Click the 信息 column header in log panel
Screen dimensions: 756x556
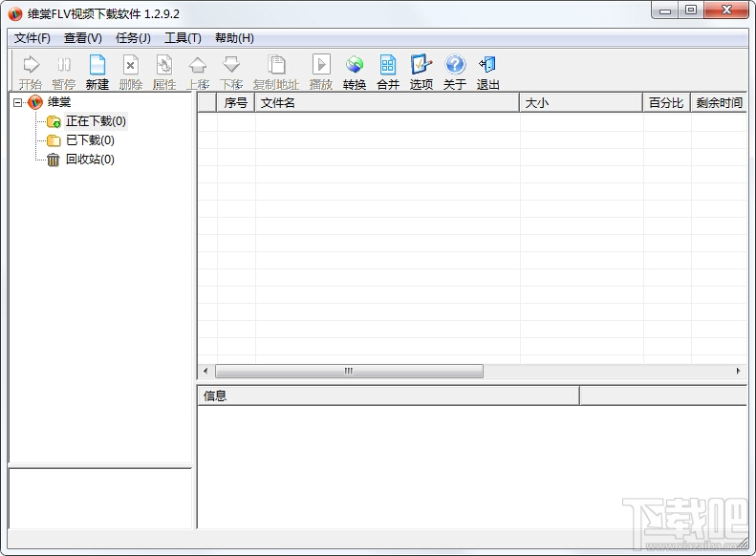[x=388, y=396]
